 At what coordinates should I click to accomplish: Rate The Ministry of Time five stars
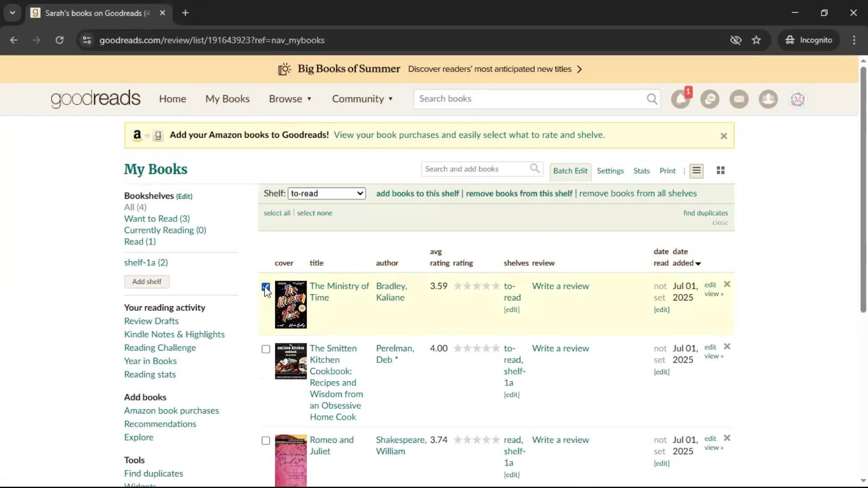(495, 286)
